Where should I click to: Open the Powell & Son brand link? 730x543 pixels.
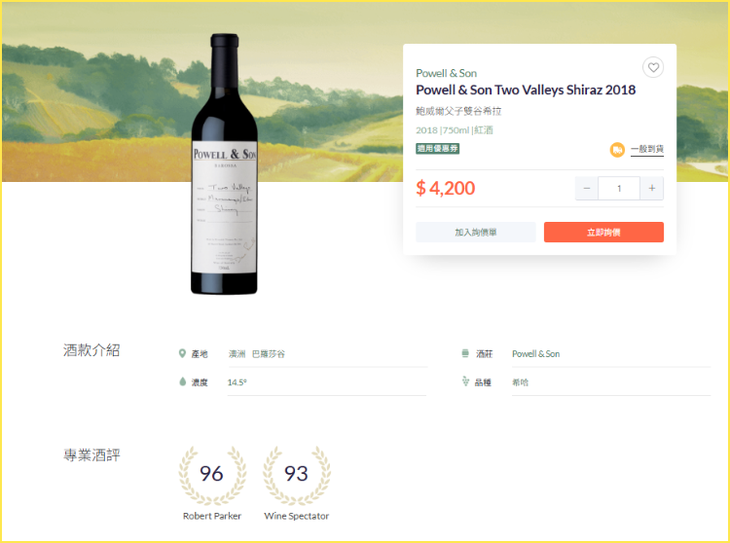coord(446,73)
